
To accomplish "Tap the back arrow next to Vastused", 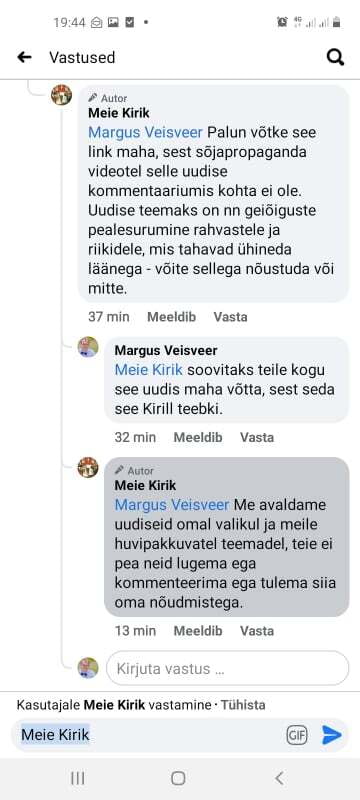I will click(24, 57).
